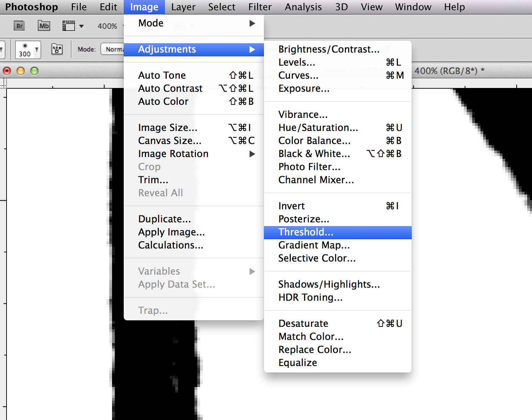This screenshot has height=420, width=532.
Task: Choose Auto Color
Action: 194,101
